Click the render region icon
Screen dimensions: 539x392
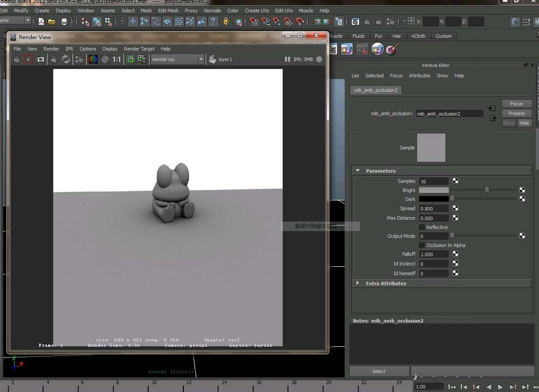pos(29,59)
